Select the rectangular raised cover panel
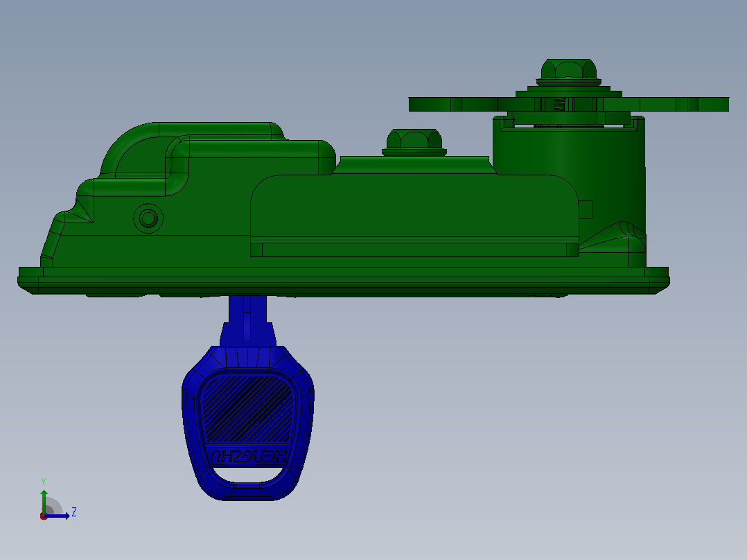This screenshot has height=560, width=747. tap(414, 216)
